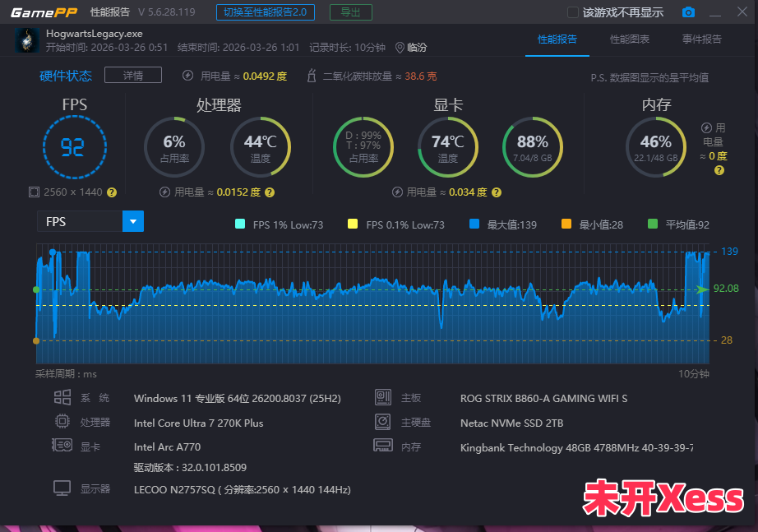
Task: Click the CPU chip icon beside 处理器
Action: pyautogui.click(x=62, y=421)
